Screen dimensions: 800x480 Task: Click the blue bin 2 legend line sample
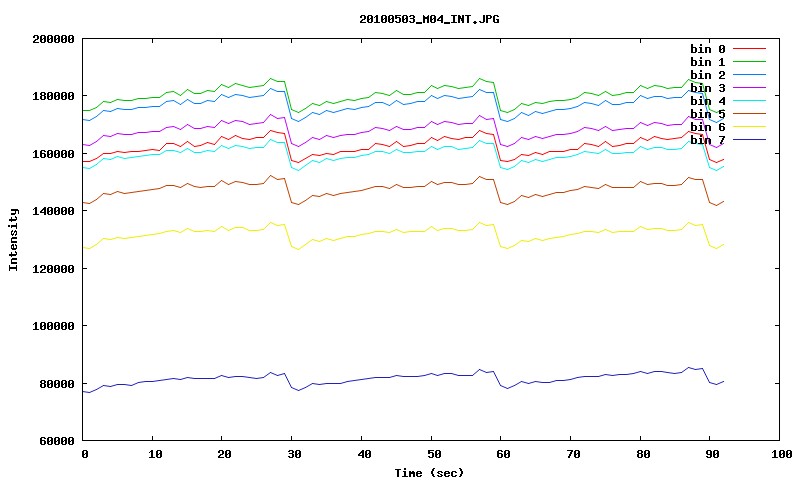[x=749, y=75]
